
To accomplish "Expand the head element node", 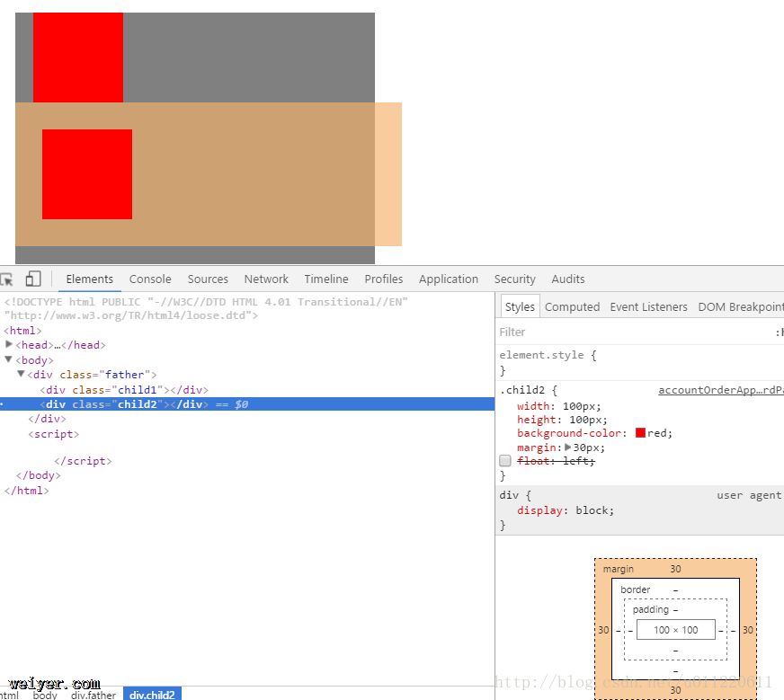I will click(x=8, y=344).
